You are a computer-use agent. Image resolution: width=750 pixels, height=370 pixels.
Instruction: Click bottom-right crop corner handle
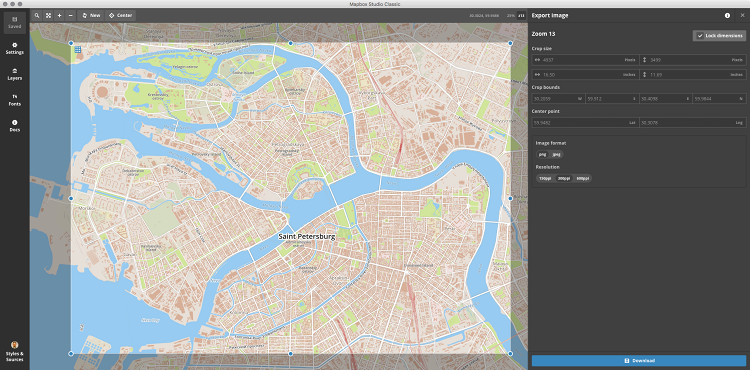510,354
